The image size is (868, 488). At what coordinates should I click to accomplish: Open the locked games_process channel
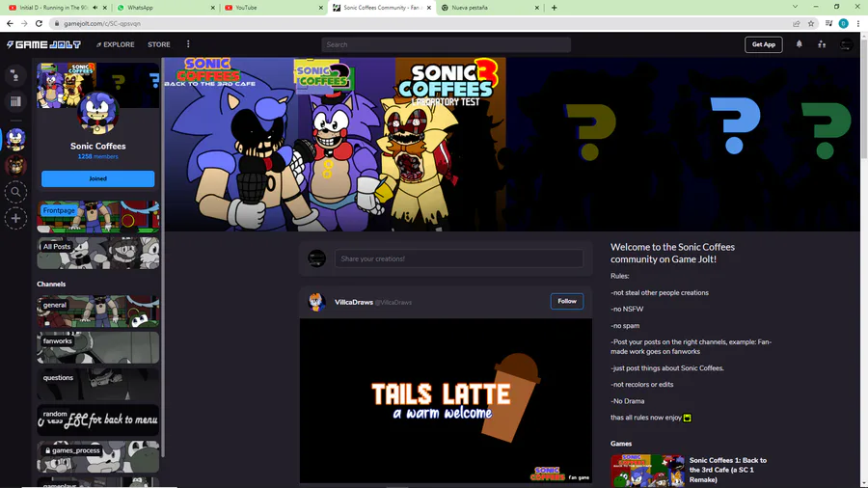(98, 457)
